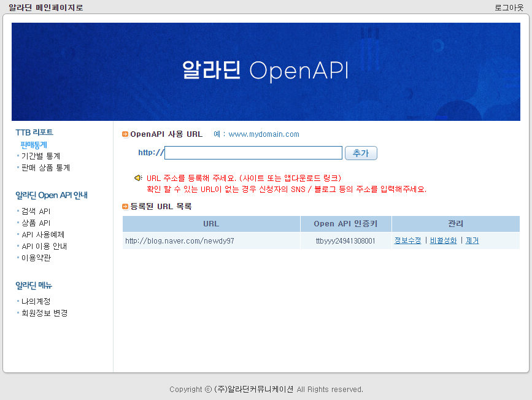Click 로그아웃 to log out
The width and height of the screenshot is (532, 400).
(509, 7)
